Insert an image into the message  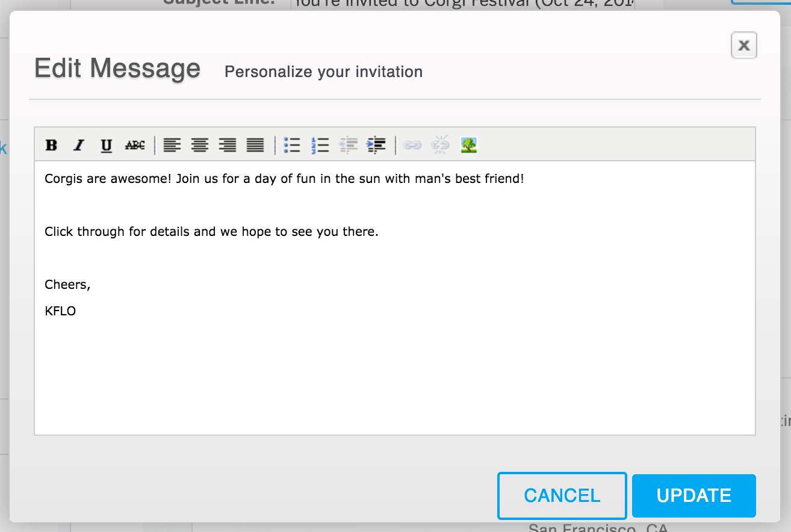click(469, 144)
